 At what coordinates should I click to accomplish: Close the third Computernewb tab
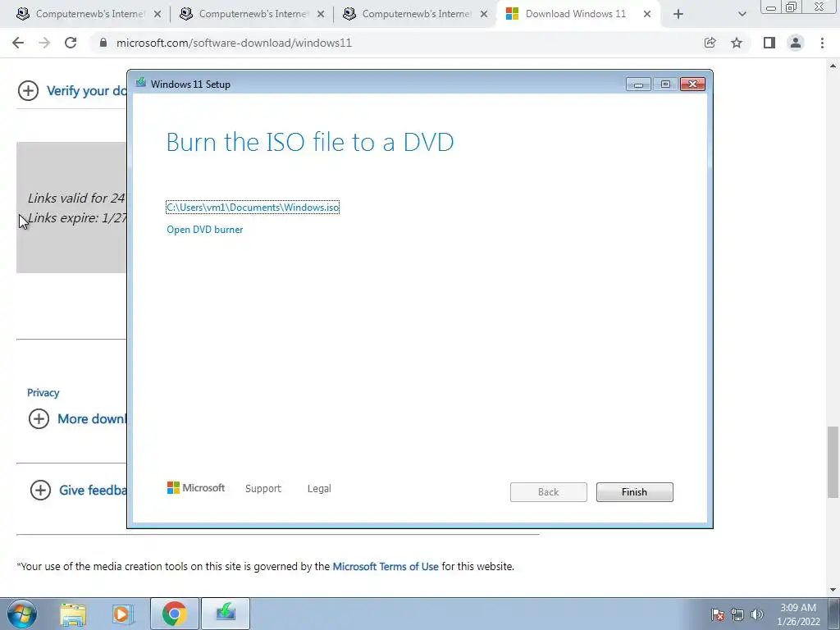click(x=484, y=15)
